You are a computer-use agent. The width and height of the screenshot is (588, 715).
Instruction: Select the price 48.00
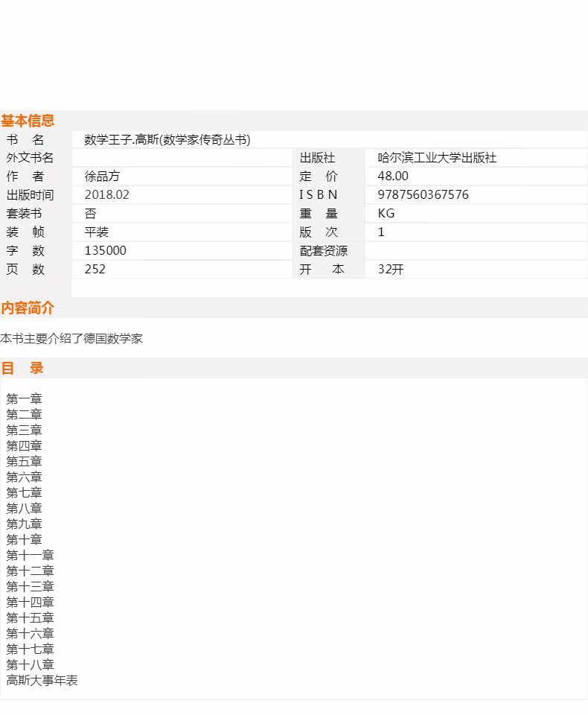[x=393, y=176]
